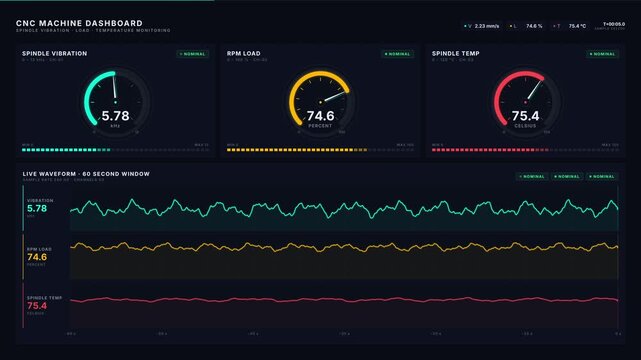Click the waveform VIBRATION 5.78 value

click(x=37, y=209)
